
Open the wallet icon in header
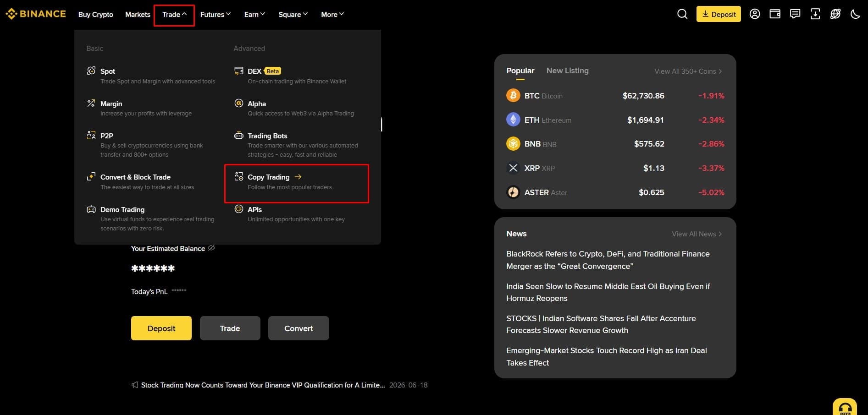click(x=775, y=14)
